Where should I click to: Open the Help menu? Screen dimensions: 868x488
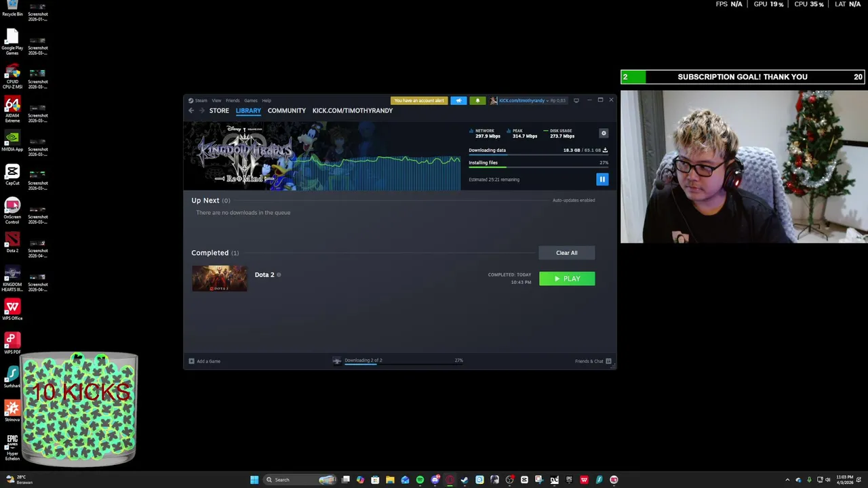(267, 100)
